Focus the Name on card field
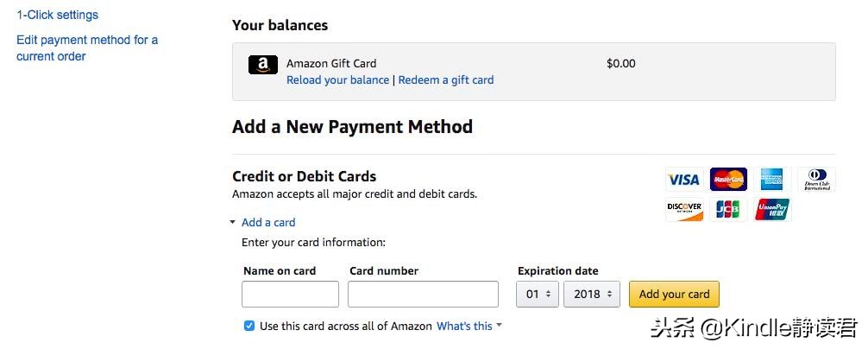 click(290, 295)
